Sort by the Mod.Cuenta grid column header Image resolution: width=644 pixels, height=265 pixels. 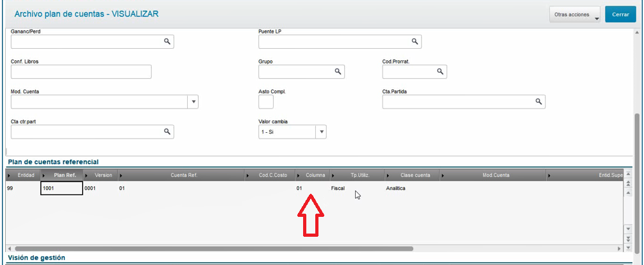click(493, 175)
